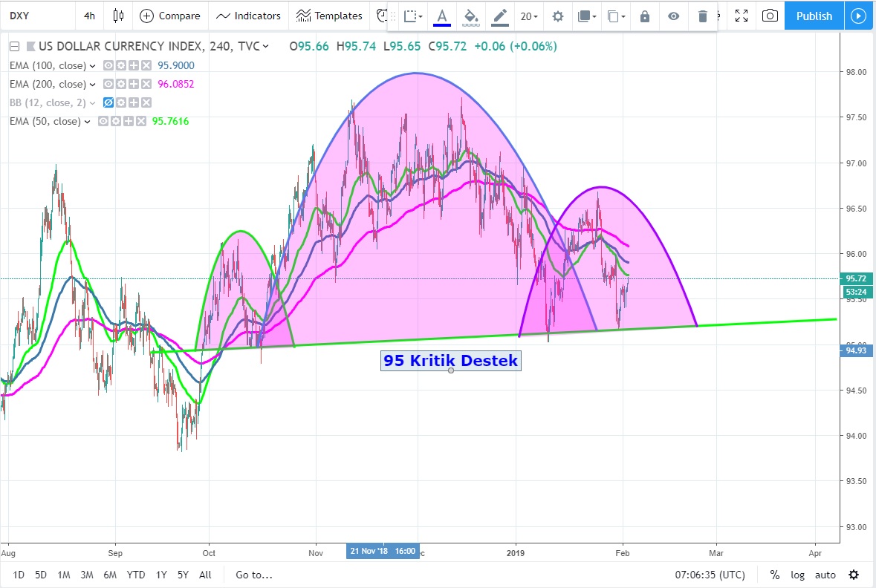Change text color with the A swatch
This screenshot has width=876, height=588.
(442, 16)
